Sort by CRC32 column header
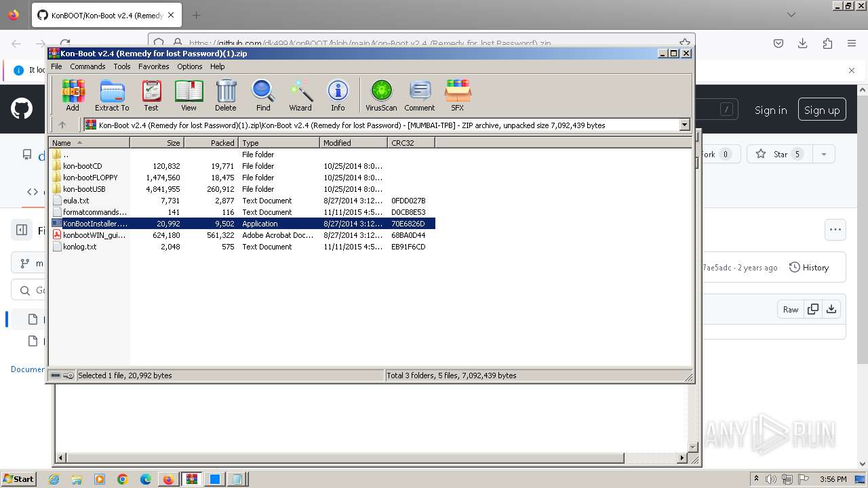Viewport: 868px width, 488px height. (411, 143)
